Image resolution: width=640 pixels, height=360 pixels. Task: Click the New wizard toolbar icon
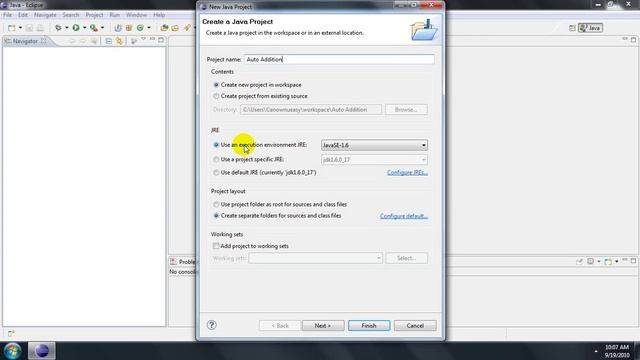11,28
